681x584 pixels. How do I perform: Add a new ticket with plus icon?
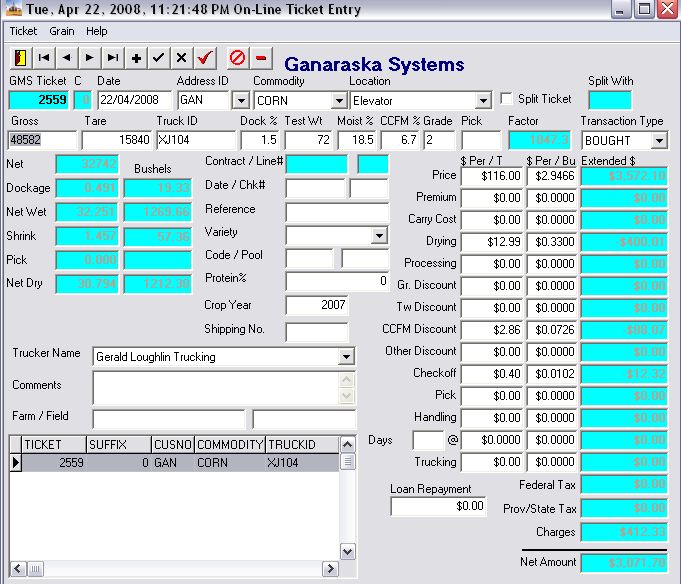pyautogui.click(x=136, y=58)
